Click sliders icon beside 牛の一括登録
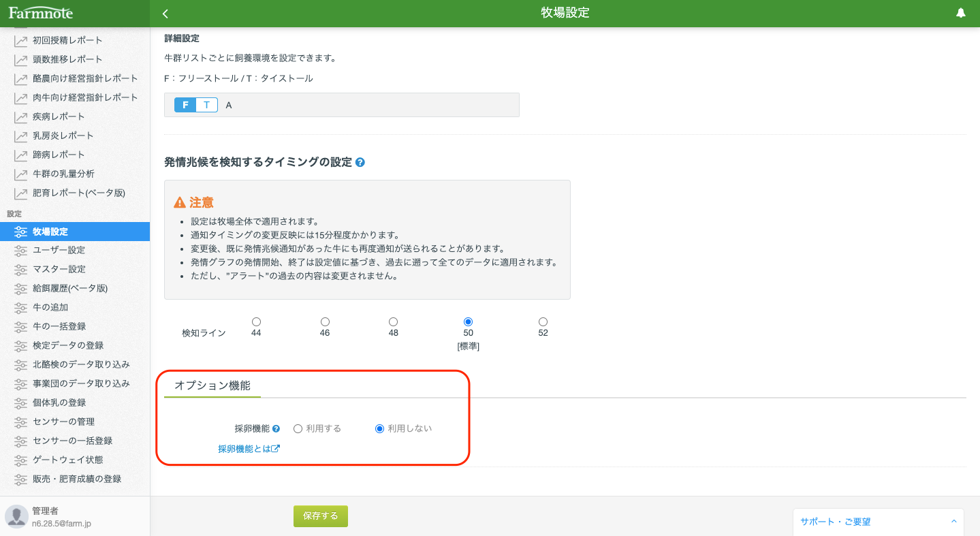Viewport: 980px width, 536px height. [x=20, y=326]
